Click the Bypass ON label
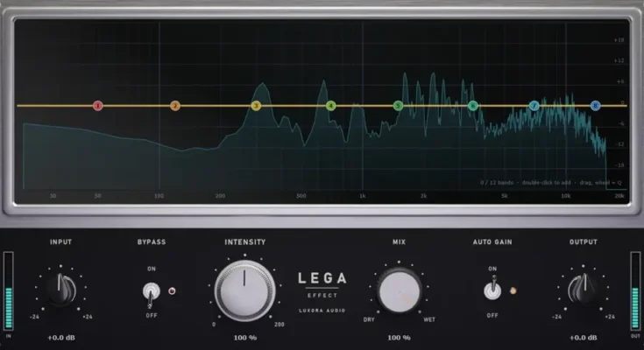Screen dimensions: 644x350 pyautogui.click(x=152, y=269)
